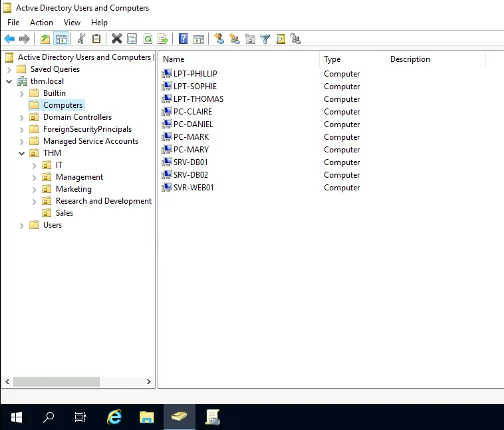Select the Domain Controllers tree label

[78, 117]
